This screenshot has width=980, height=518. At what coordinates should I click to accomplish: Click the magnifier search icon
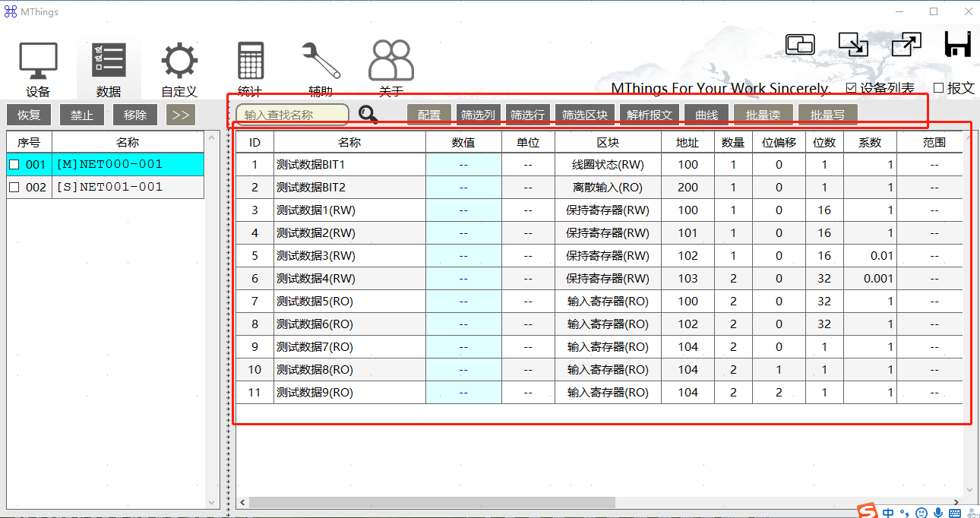[368, 115]
